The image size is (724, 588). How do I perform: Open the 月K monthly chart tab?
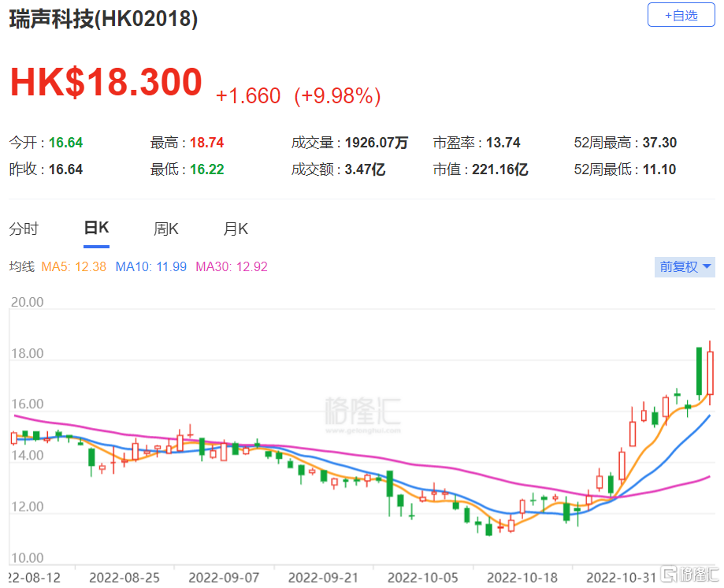coord(236,229)
